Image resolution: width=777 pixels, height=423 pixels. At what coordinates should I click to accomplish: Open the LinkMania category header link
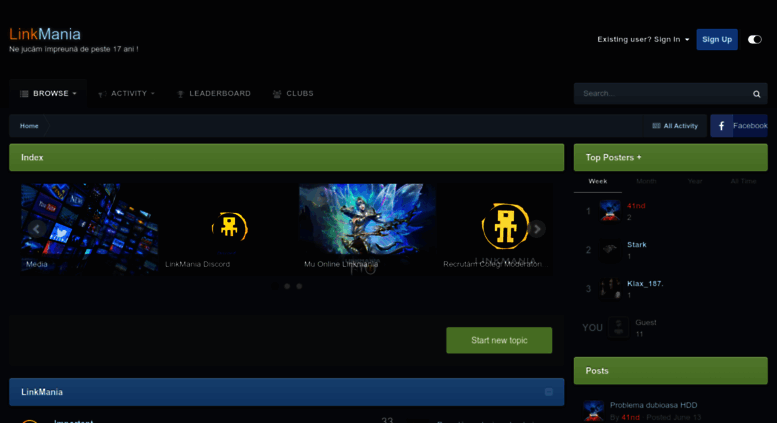(42, 392)
